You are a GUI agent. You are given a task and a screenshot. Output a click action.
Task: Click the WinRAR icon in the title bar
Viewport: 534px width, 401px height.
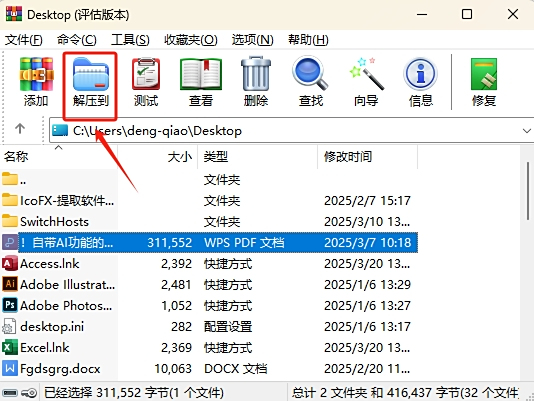(14, 14)
